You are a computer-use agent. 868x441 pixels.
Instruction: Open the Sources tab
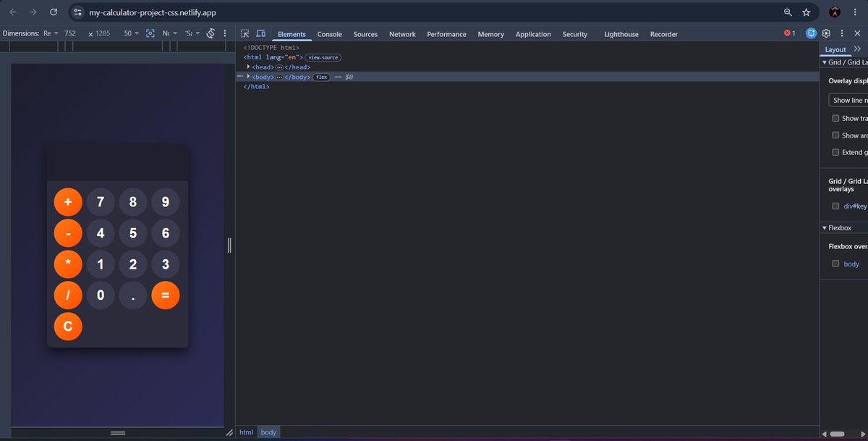coord(365,34)
